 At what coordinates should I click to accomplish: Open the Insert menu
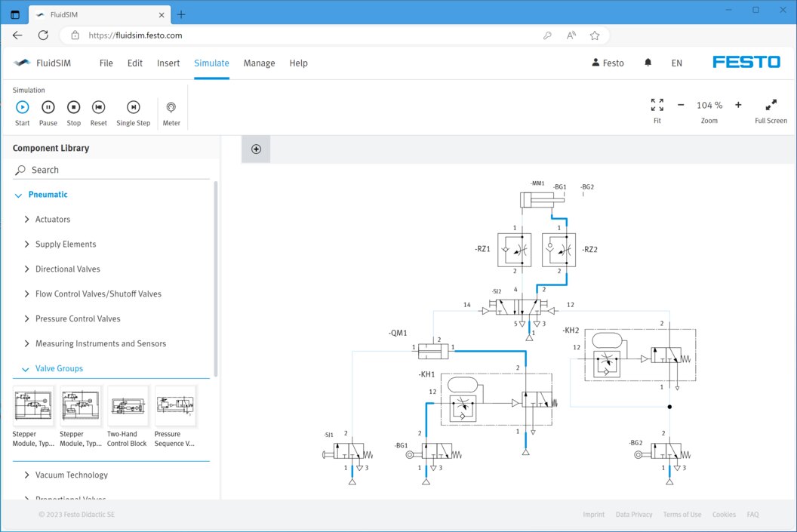point(168,63)
